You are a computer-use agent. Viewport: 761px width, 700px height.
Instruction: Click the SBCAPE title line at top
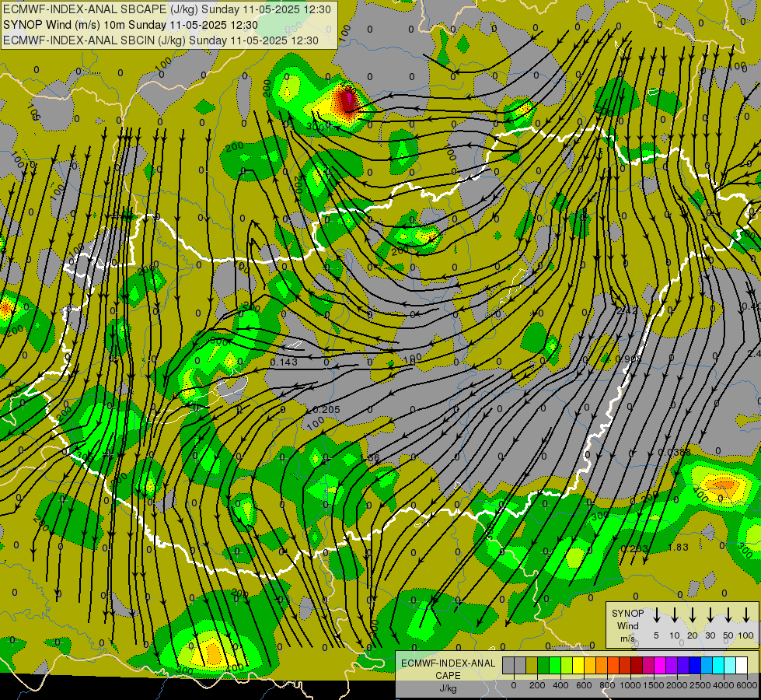click(x=167, y=9)
